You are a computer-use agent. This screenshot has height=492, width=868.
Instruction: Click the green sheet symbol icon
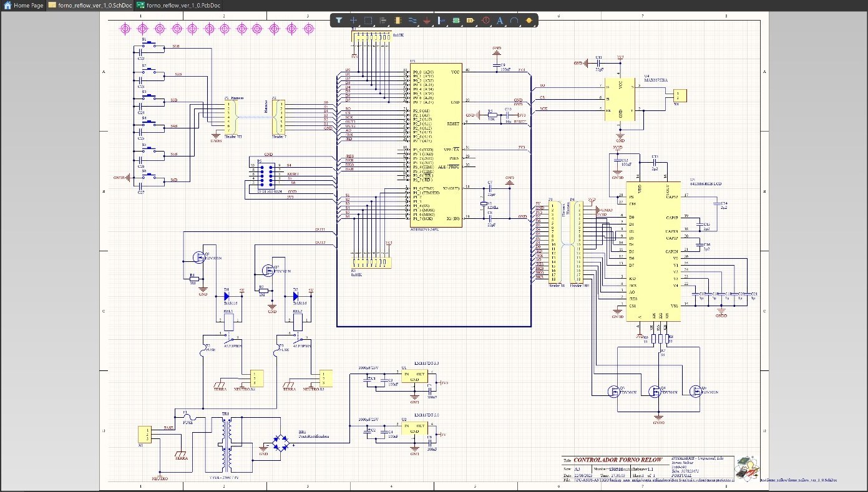[x=456, y=21]
